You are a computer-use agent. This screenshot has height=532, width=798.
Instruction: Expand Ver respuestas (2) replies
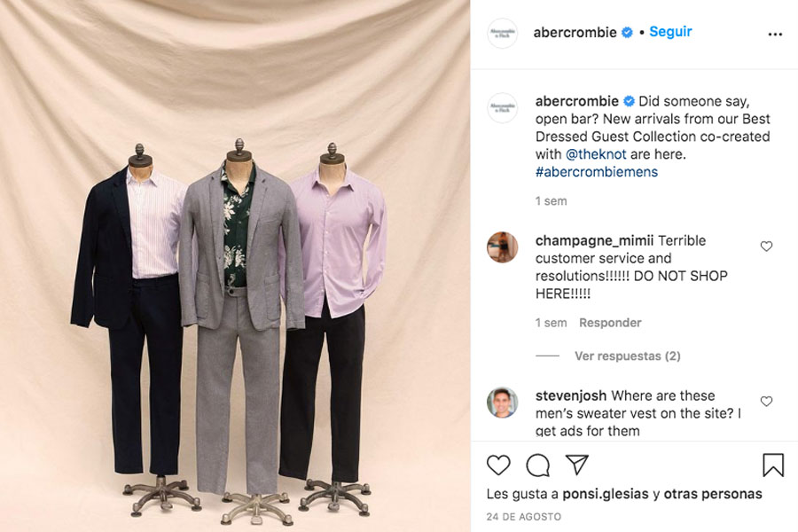(628, 356)
